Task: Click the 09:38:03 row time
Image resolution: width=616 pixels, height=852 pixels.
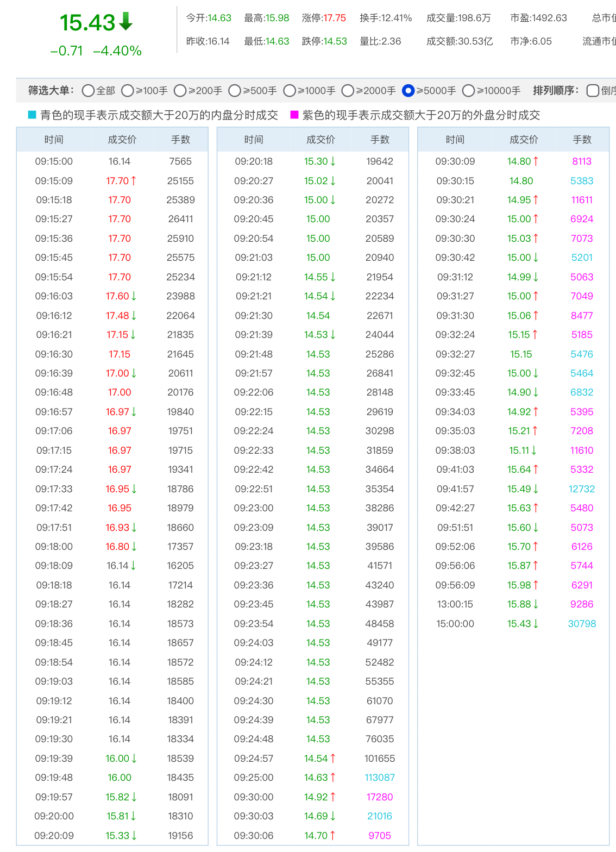Action: point(455,450)
